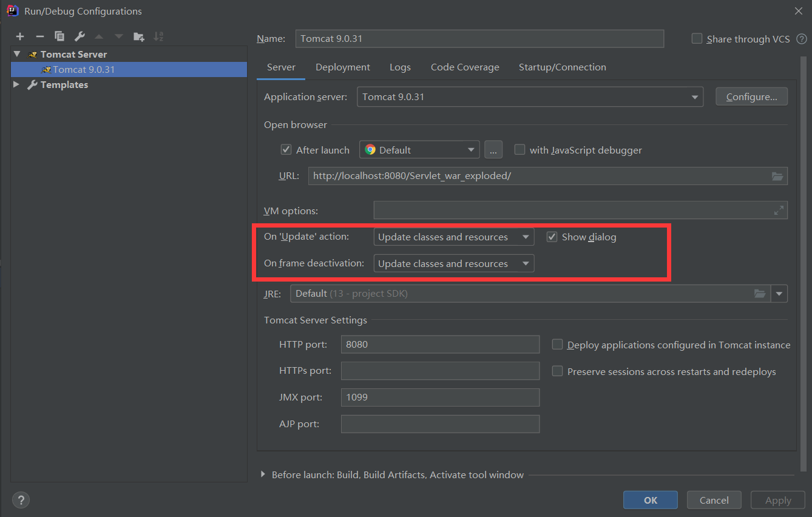Open the On frame deactivation dropdown
Image resolution: width=812 pixels, height=517 pixels.
click(453, 264)
